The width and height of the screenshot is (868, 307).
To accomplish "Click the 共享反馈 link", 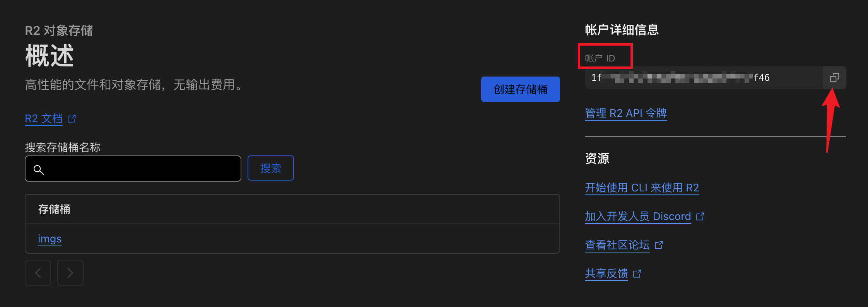I will tap(606, 274).
